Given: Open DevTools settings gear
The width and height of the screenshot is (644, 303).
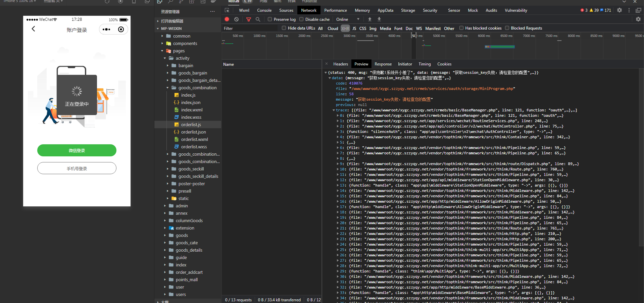Looking at the screenshot, I should coord(620,10).
